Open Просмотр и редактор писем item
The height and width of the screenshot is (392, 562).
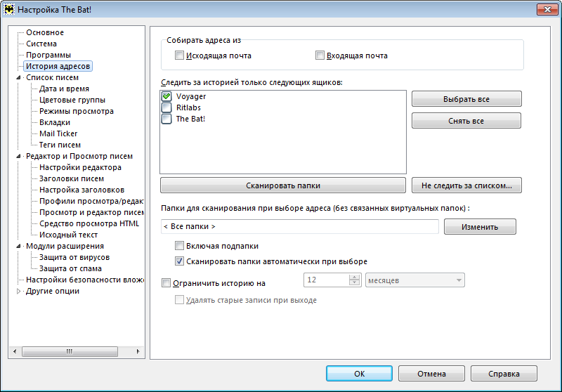91,212
